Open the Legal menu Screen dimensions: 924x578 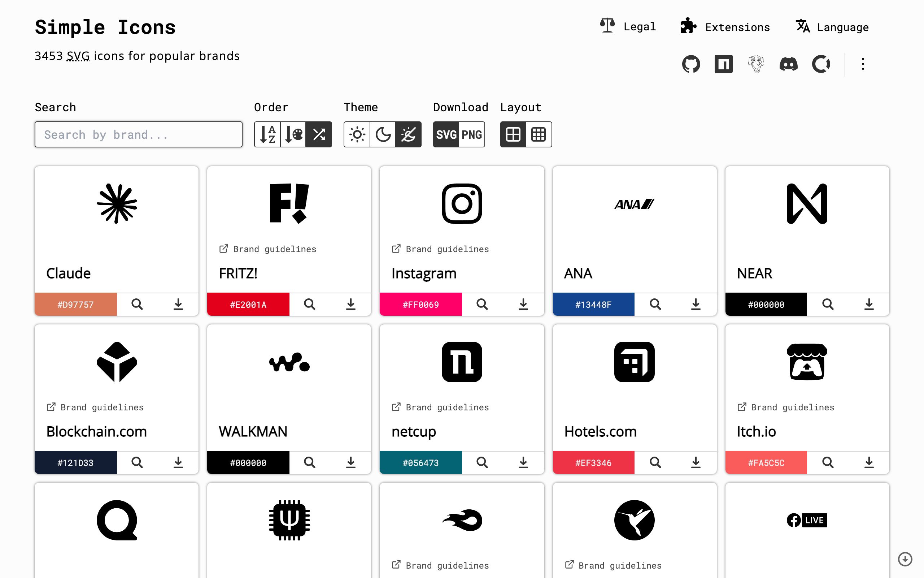click(628, 26)
